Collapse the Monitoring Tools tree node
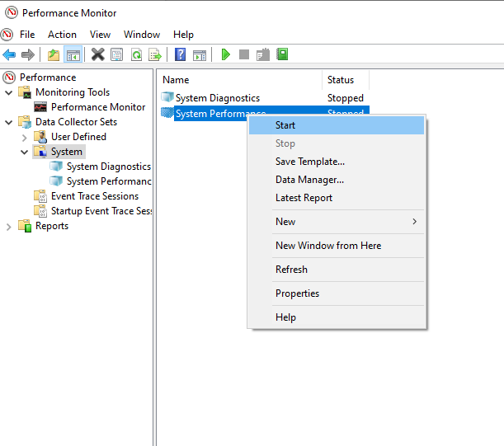This screenshot has width=504, height=446. click(x=9, y=93)
